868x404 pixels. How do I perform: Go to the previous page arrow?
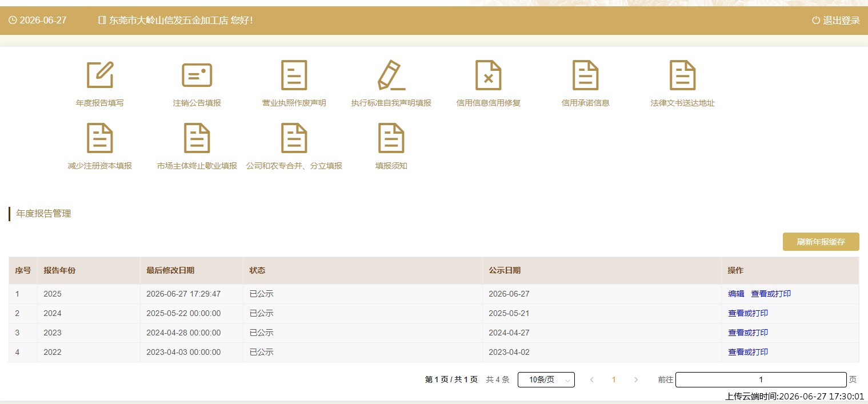pos(592,379)
